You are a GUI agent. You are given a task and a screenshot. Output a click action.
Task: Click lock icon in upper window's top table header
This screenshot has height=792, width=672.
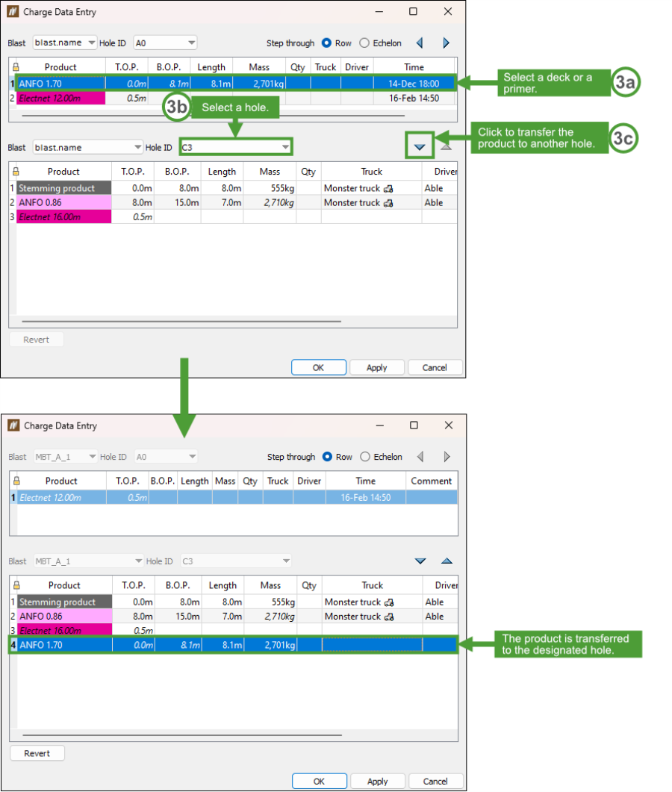16,66
